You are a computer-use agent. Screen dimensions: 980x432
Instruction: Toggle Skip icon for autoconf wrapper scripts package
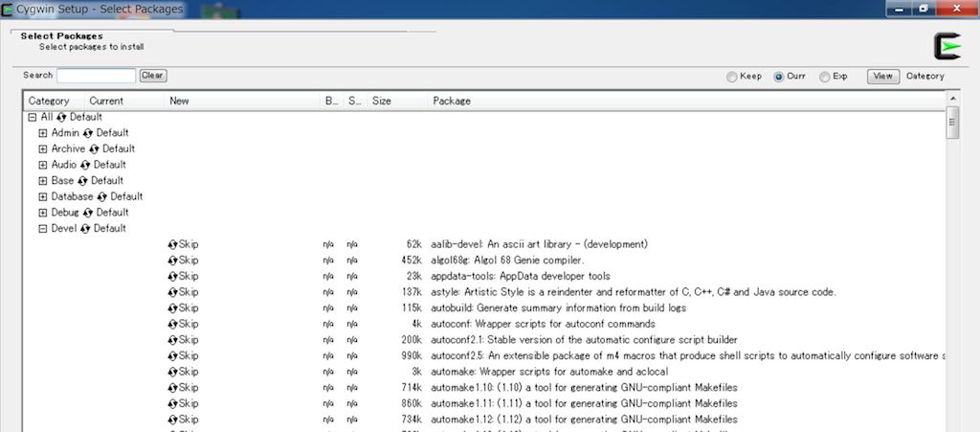coord(172,324)
